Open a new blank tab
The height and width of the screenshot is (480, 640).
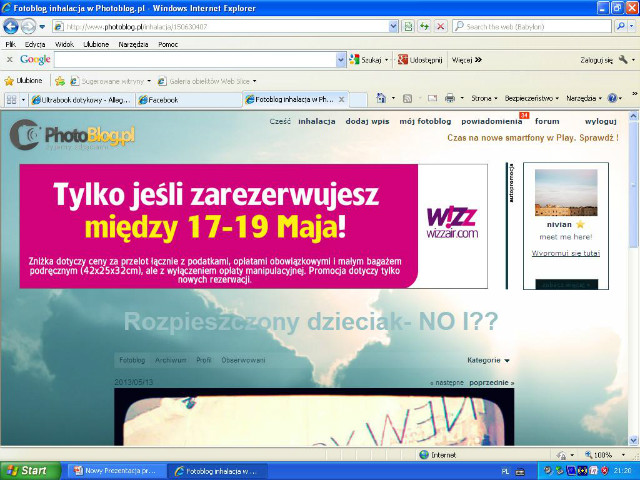point(358,99)
